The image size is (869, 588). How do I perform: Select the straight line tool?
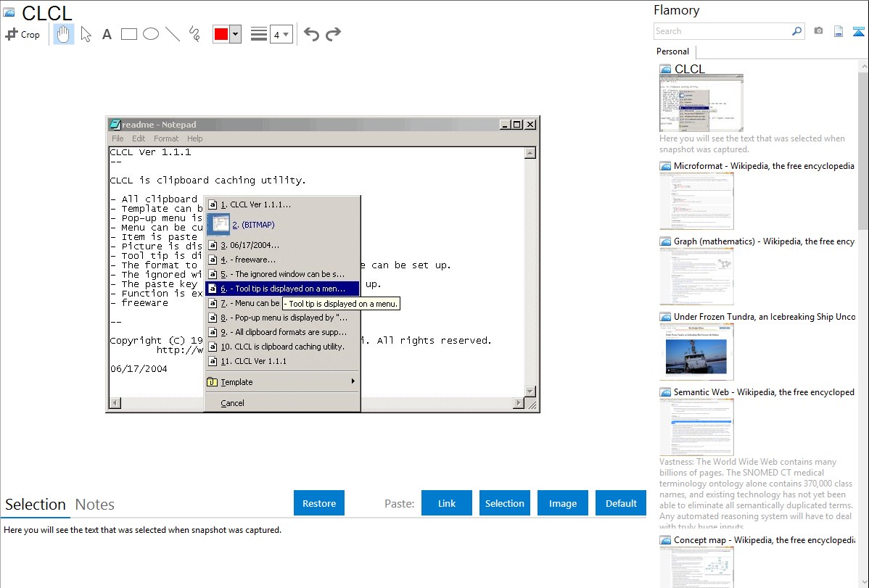173,34
